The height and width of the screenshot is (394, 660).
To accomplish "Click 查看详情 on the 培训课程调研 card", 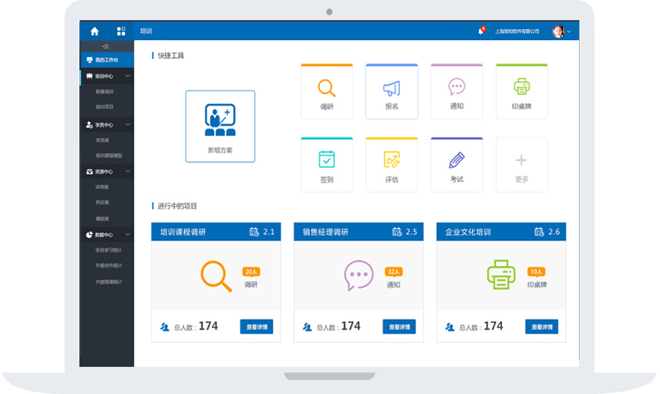I will coord(256,327).
